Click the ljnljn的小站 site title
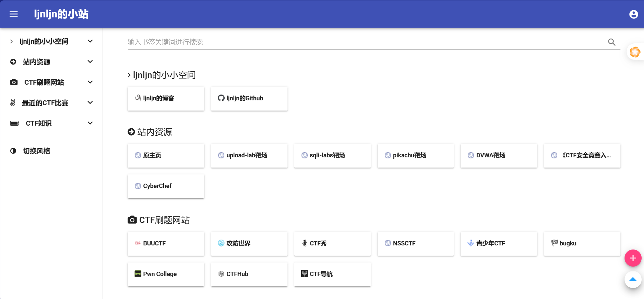The image size is (644, 299). 61,14
